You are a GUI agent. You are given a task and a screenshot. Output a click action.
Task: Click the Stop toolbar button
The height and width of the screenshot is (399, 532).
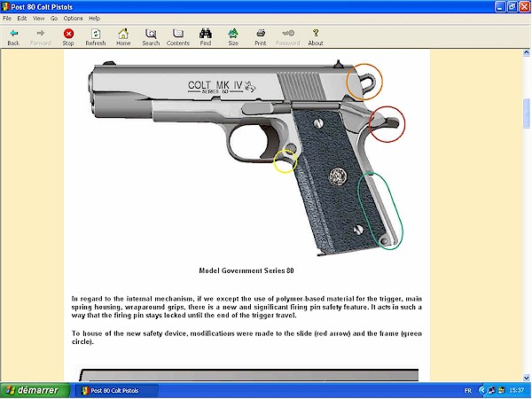click(x=68, y=36)
